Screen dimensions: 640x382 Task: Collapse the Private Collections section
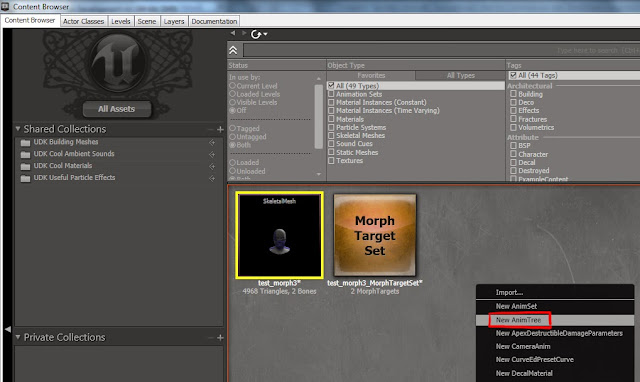18,337
